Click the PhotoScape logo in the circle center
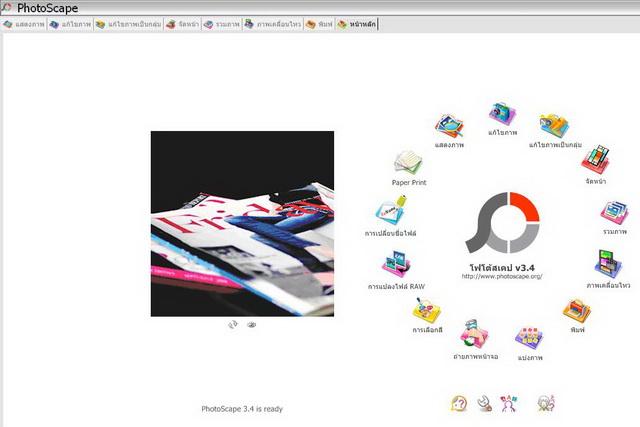 (x=502, y=223)
